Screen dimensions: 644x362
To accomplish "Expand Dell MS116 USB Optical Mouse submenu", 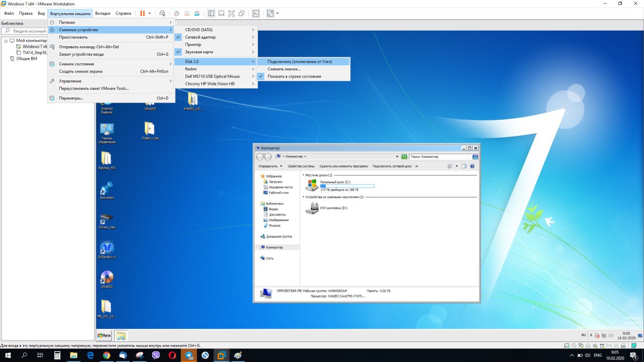I will 216,76.
